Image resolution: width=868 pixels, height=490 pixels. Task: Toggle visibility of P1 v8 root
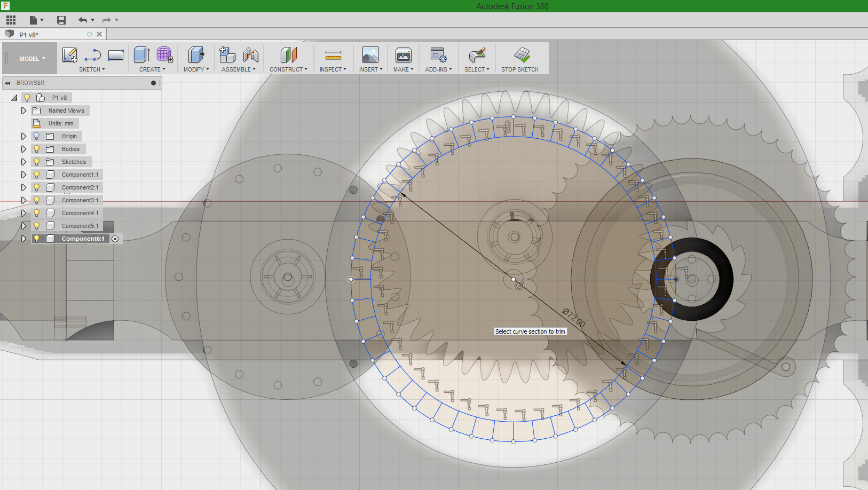[x=27, y=98]
